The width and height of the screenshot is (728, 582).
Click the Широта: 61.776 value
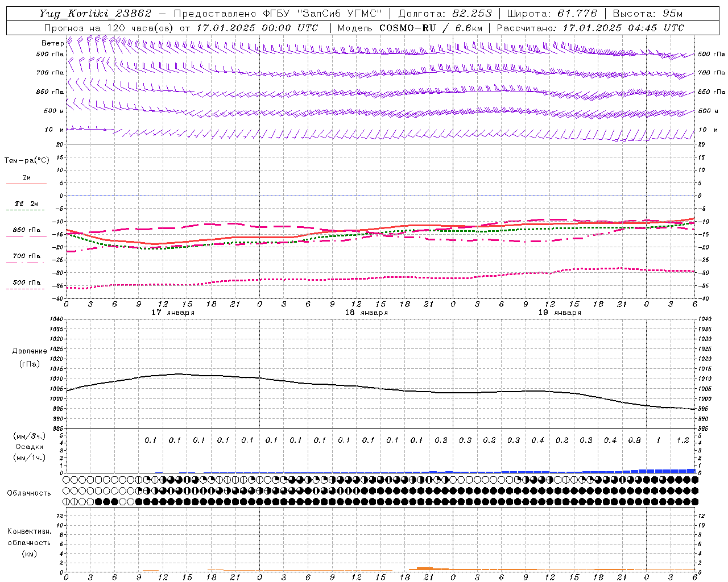coord(551,14)
